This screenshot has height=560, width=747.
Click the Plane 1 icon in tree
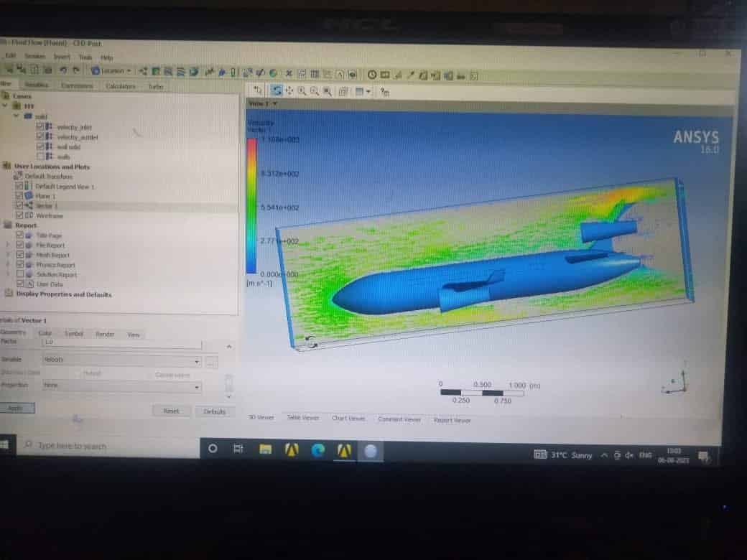[29, 195]
